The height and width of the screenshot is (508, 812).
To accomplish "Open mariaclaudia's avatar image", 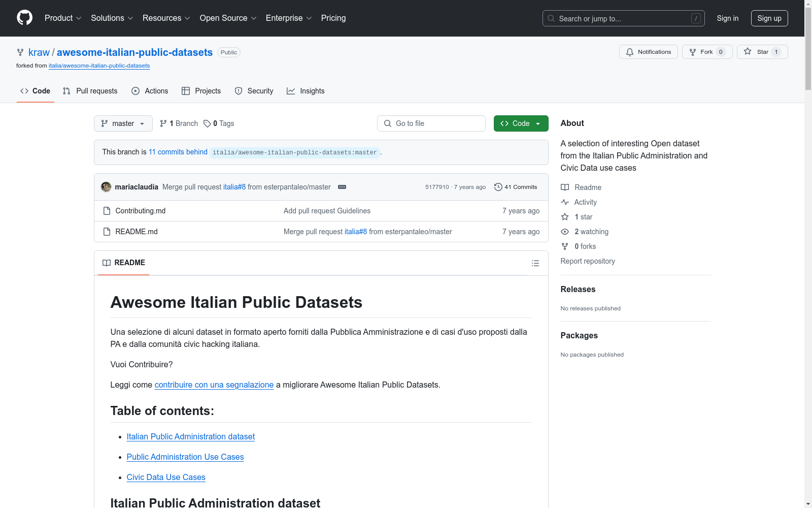I will (106, 187).
